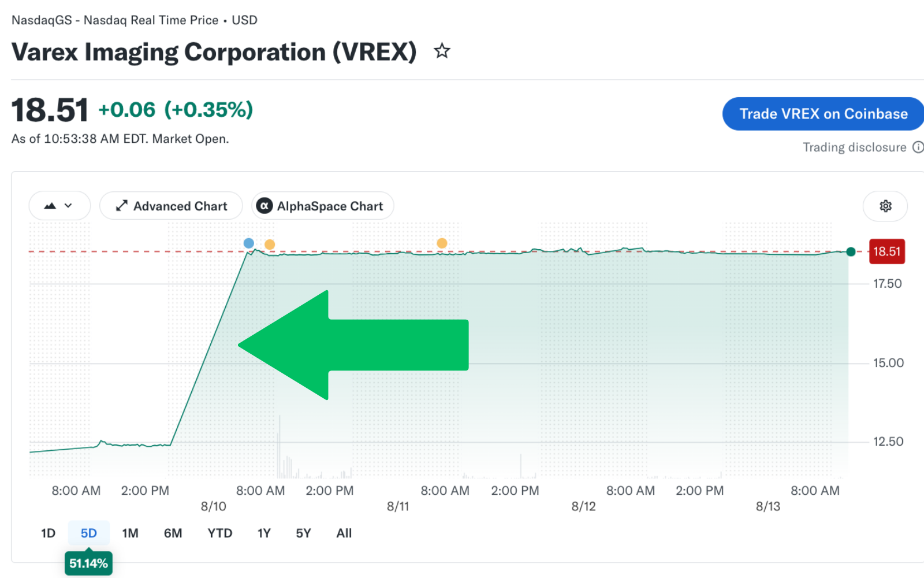Click the trading disclosure info icon
This screenshot has width=924, height=578.
(x=918, y=147)
